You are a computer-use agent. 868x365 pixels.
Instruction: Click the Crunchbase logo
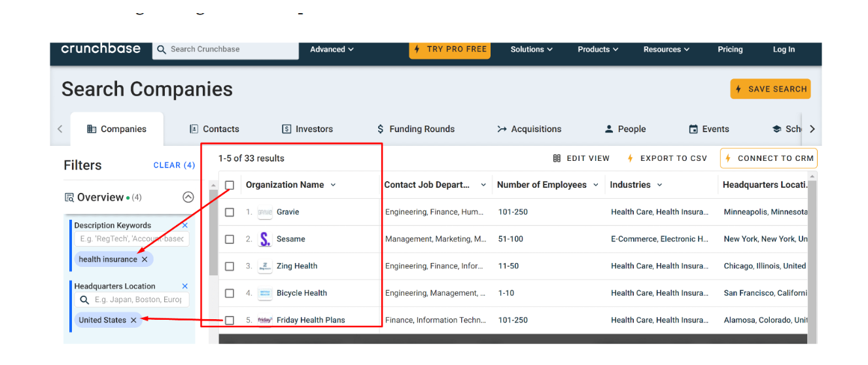coord(101,49)
